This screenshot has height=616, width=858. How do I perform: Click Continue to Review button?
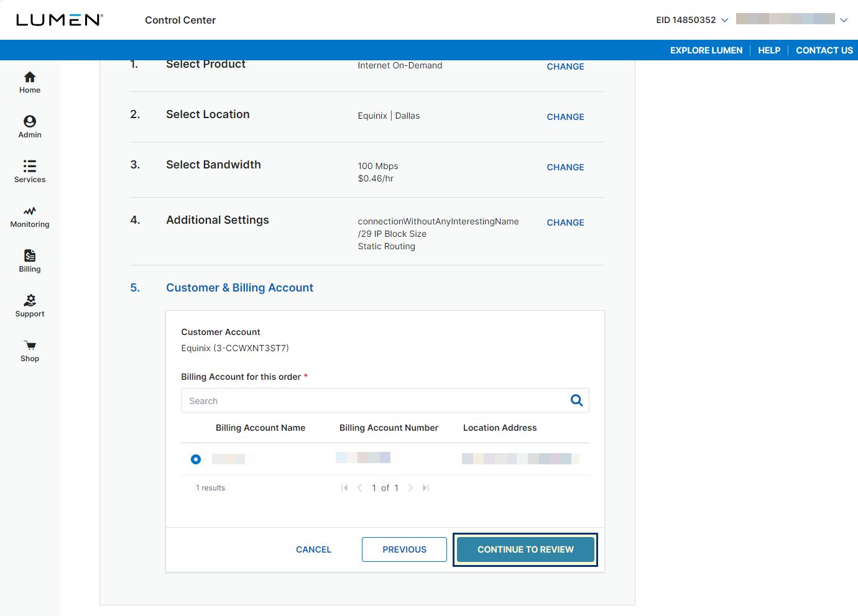[525, 549]
